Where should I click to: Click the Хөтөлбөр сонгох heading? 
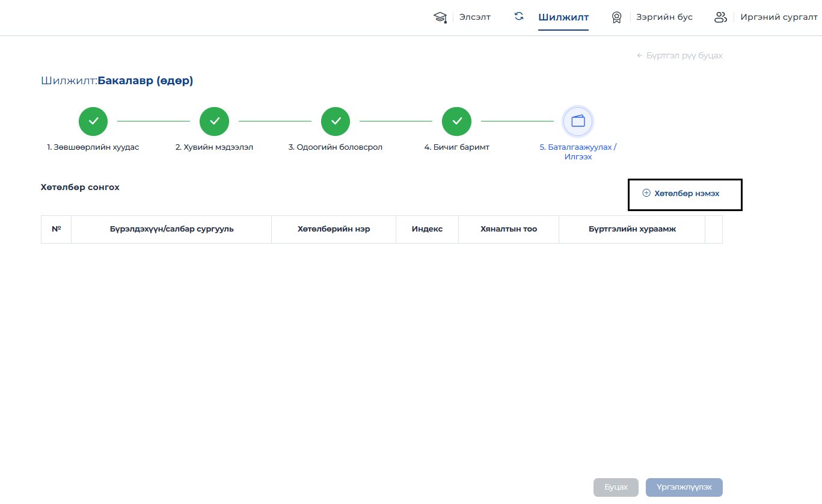point(80,188)
